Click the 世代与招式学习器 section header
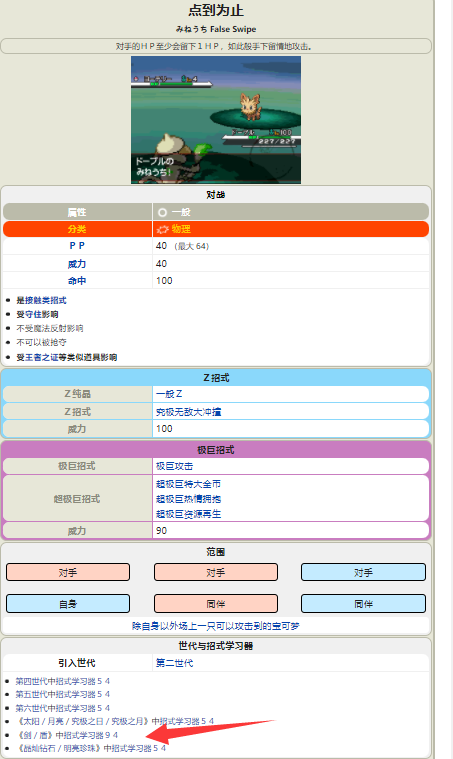The height and width of the screenshot is (759, 453). tap(216, 646)
